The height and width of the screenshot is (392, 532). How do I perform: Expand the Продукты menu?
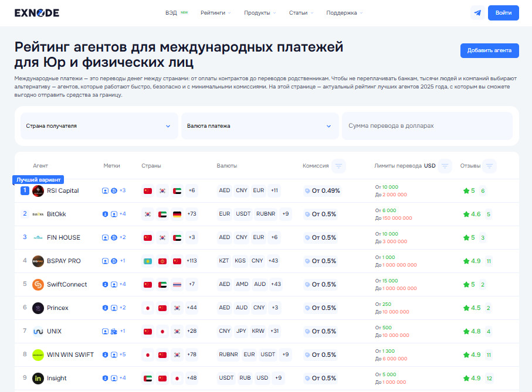[x=260, y=13]
